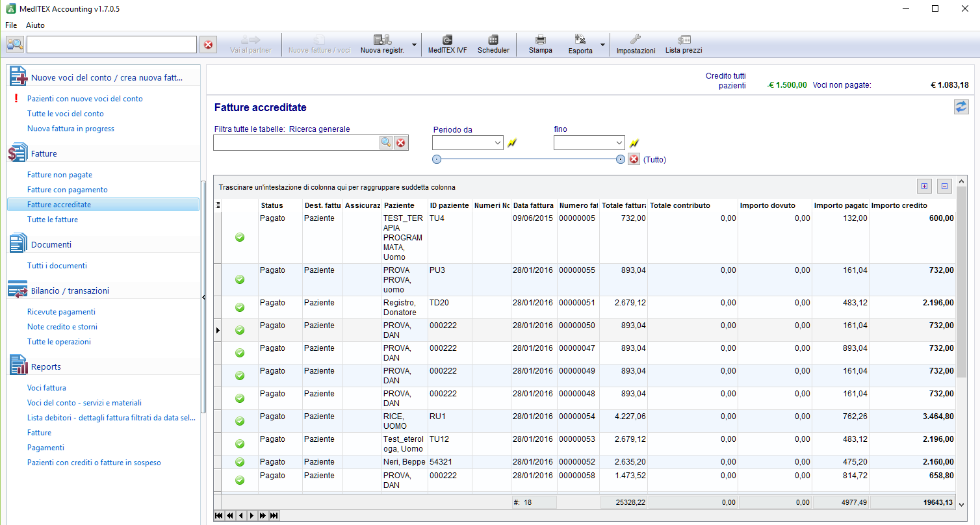Viewport: 980px width, 525px height.
Task: Open the File menu
Action: click(11, 25)
